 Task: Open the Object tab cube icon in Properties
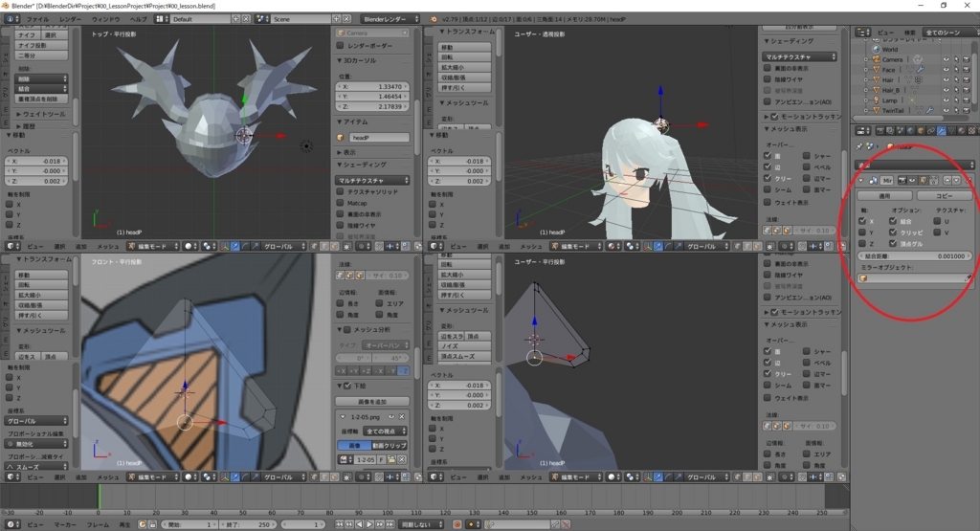click(x=922, y=131)
